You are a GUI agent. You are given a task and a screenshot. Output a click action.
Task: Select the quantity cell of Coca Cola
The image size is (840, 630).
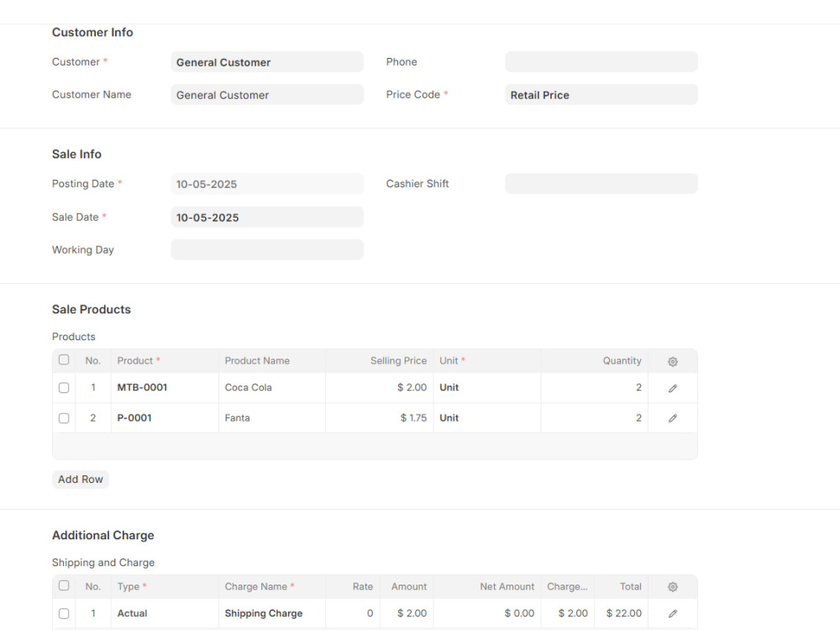(595, 388)
